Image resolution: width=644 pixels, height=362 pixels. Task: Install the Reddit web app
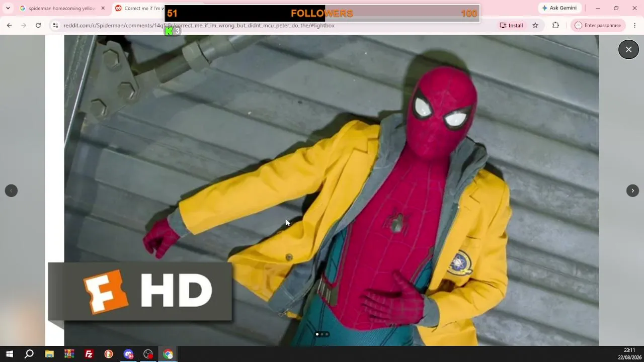(x=511, y=25)
